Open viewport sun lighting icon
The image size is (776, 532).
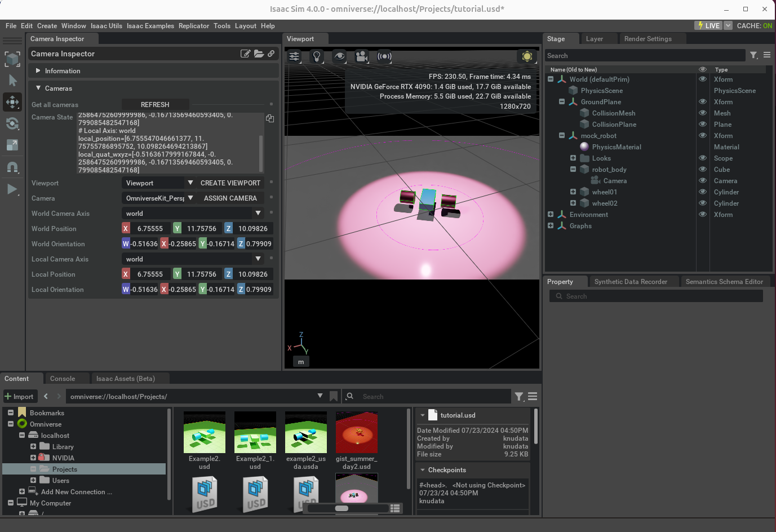click(527, 56)
